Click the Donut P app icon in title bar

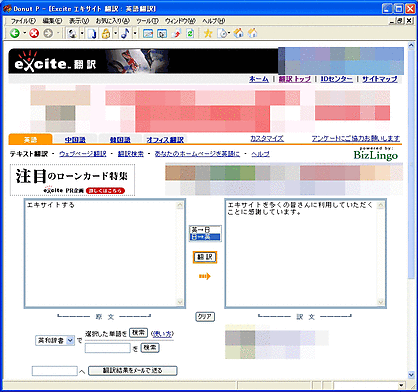pos(7,9)
